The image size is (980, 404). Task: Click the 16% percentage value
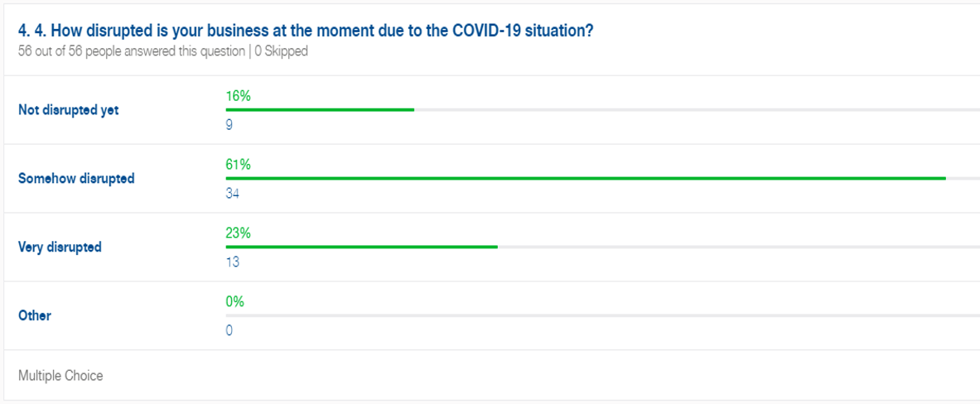(x=238, y=95)
